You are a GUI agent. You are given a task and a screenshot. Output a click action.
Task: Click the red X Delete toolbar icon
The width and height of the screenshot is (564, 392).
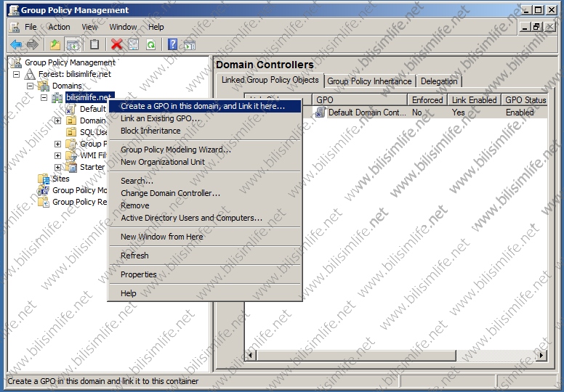click(116, 44)
